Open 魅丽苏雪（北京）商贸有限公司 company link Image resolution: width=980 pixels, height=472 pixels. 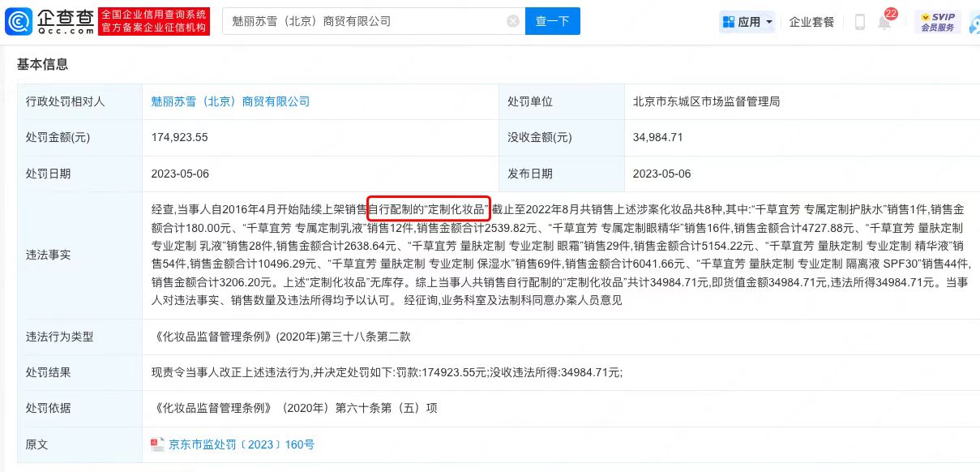pos(230,102)
